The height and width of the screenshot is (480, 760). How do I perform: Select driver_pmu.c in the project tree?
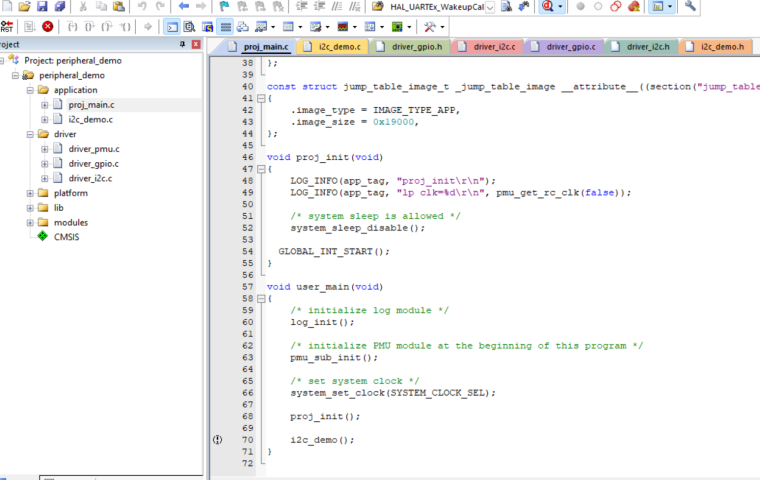coord(93,149)
